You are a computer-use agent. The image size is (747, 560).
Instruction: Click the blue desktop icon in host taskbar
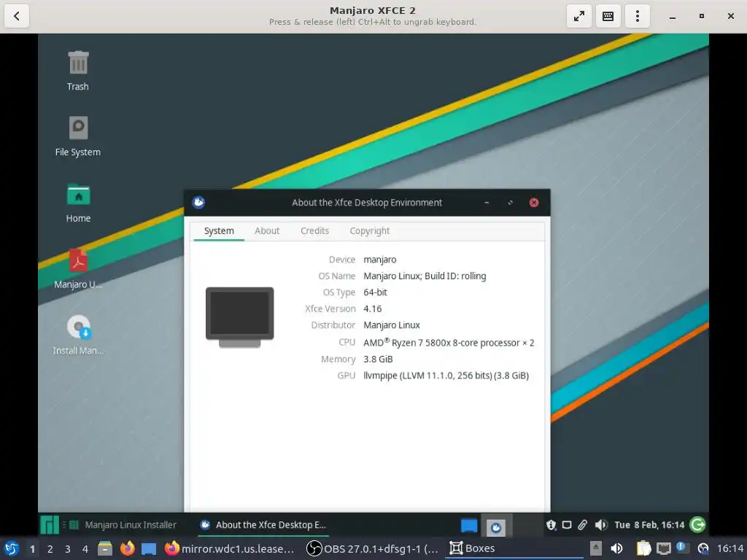149,549
